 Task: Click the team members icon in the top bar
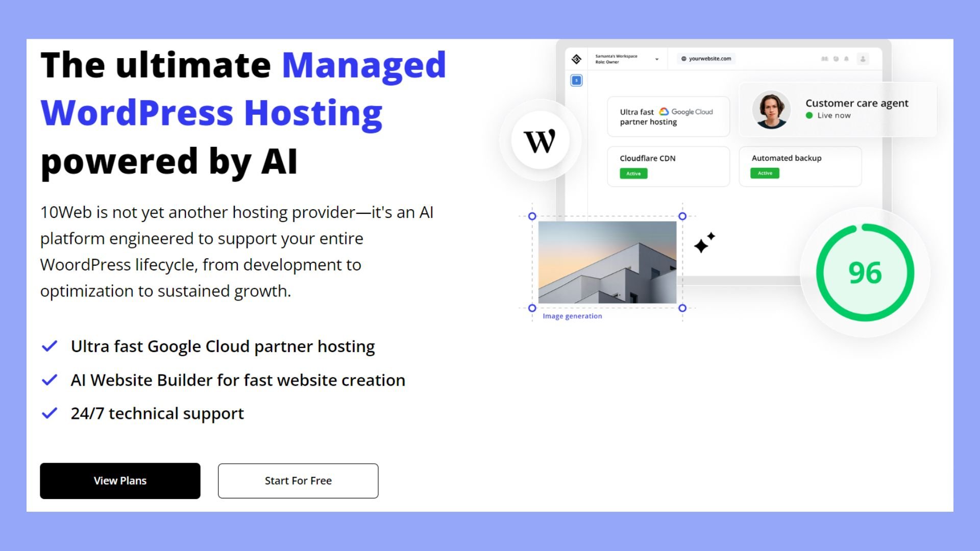(825, 59)
